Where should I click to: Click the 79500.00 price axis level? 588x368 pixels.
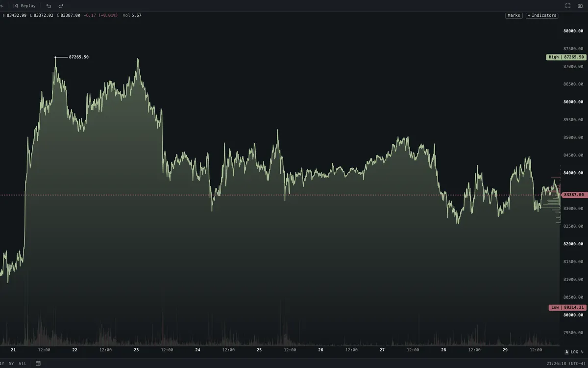[x=573, y=333]
